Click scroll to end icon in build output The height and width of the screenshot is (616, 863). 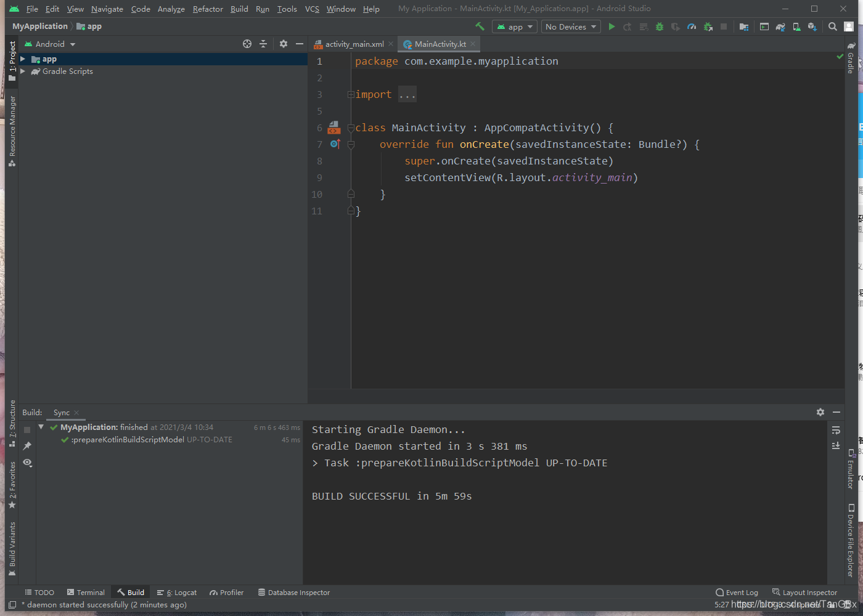[836, 445]
